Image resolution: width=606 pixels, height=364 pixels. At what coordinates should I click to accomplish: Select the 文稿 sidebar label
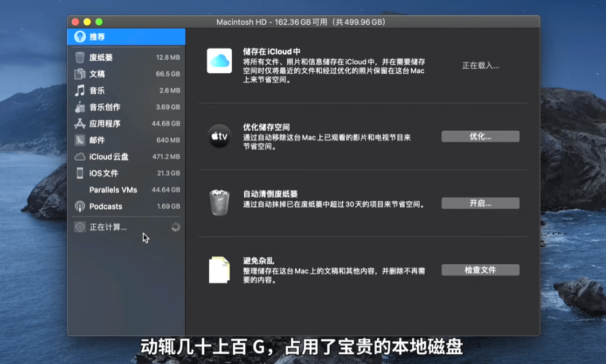coord(97,74)
